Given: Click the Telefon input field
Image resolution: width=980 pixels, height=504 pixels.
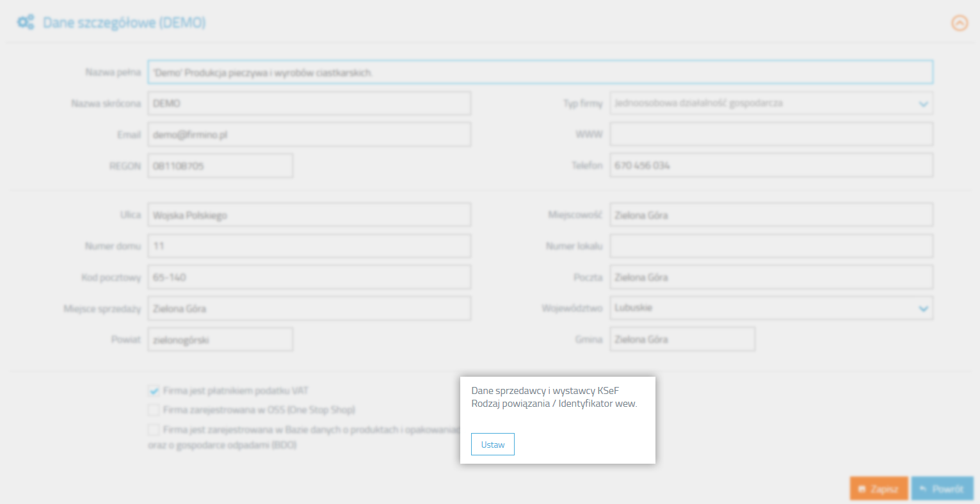Looking at the screenshot, I should pyautogui.click(x=771, y=166).
